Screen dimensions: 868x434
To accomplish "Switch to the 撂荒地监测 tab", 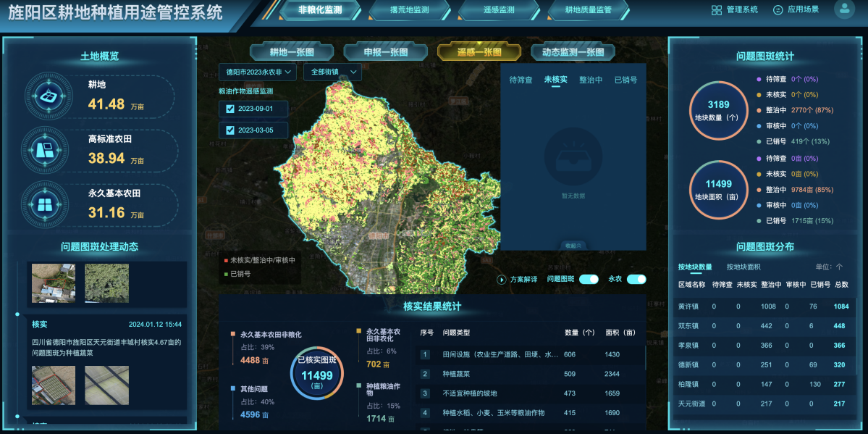I will click(x=409, y=10).
